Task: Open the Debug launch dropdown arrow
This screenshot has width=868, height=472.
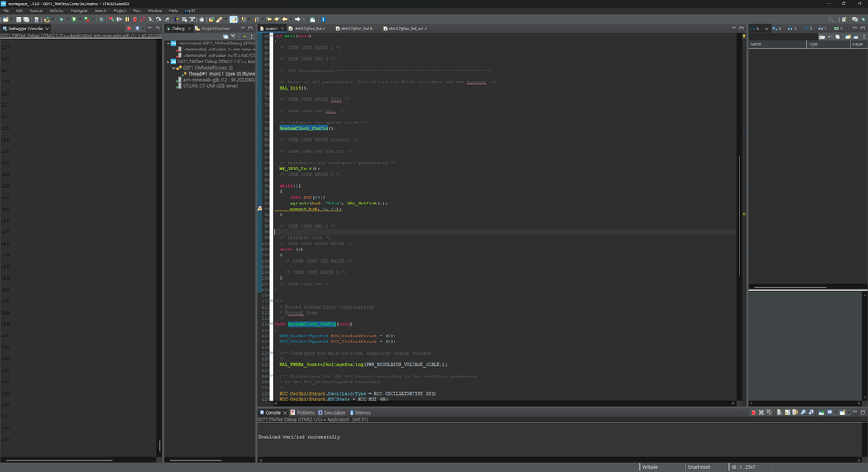Action: pyautogui.click(x=68, y=19)
